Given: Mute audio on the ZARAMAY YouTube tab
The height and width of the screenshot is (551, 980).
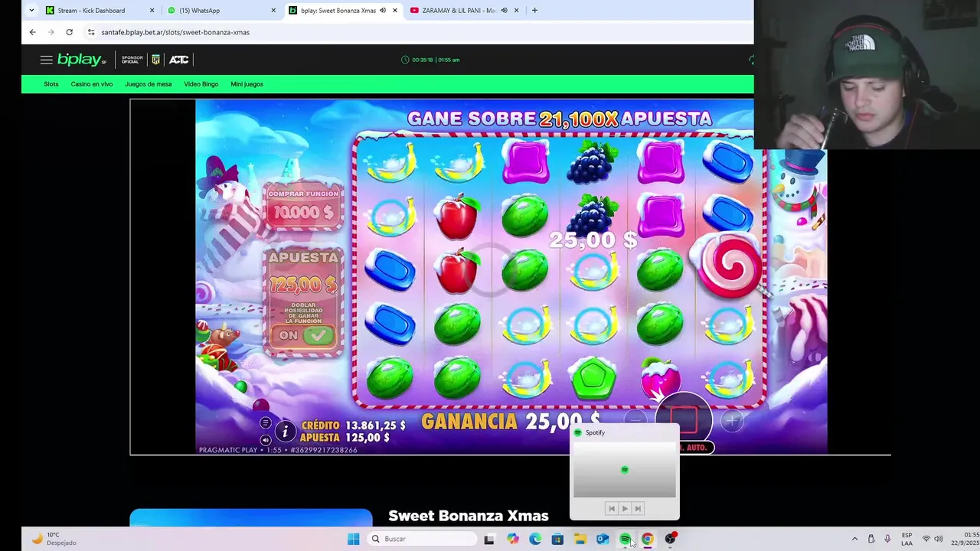Looking at the screenshot, I should (x=504, y=11).
